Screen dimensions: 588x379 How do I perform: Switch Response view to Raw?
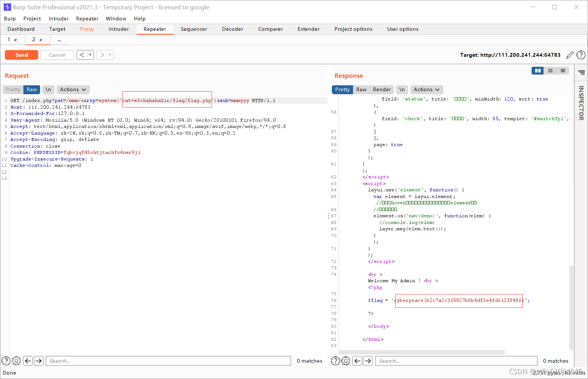coord(361,89)
